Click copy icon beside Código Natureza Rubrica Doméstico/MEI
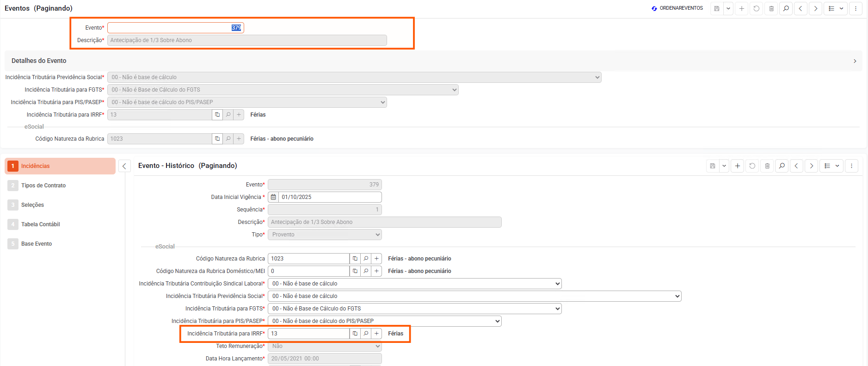The image size is (868, 366). point(355,271)
